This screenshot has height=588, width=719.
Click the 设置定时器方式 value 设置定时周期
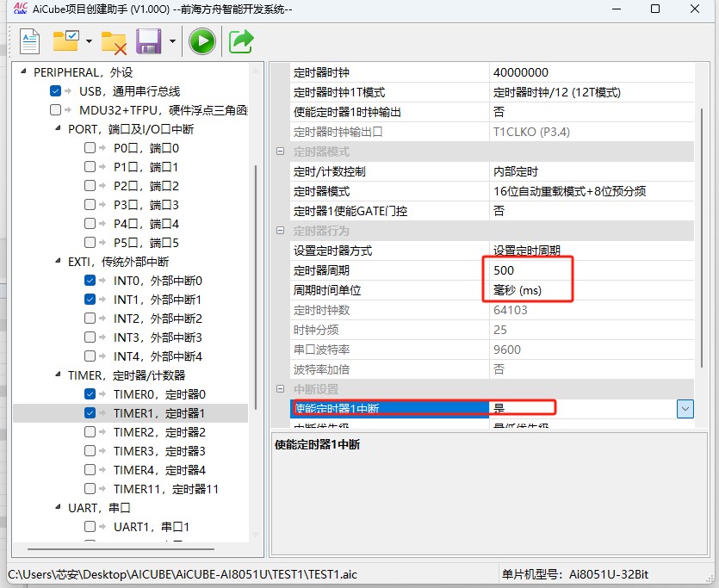click(x=592, y=251)
